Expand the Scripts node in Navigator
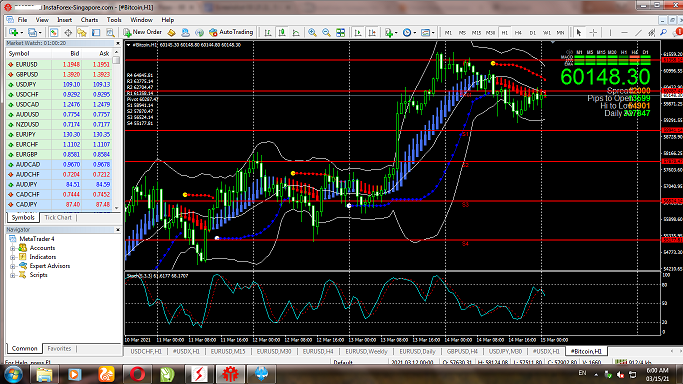 [x=13, y=275]
